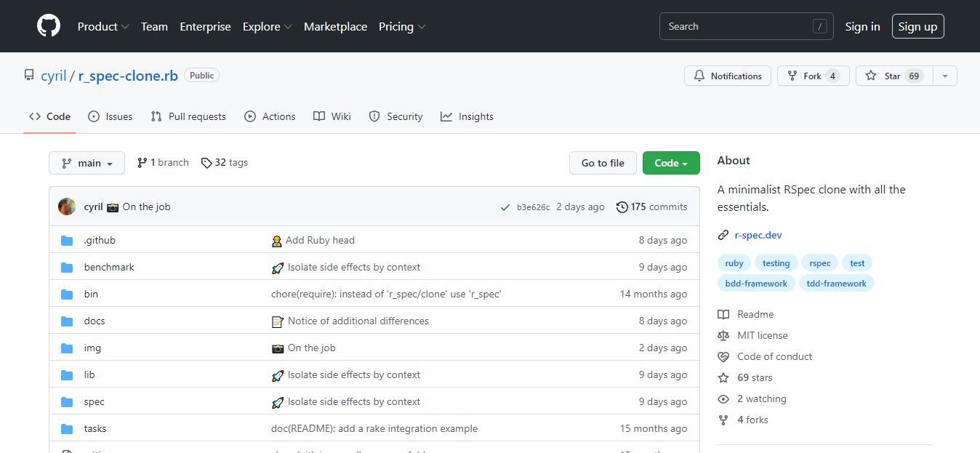Open the Product menu in header
The width and height of the screenshot is (980, 453).
pos(103,27)
